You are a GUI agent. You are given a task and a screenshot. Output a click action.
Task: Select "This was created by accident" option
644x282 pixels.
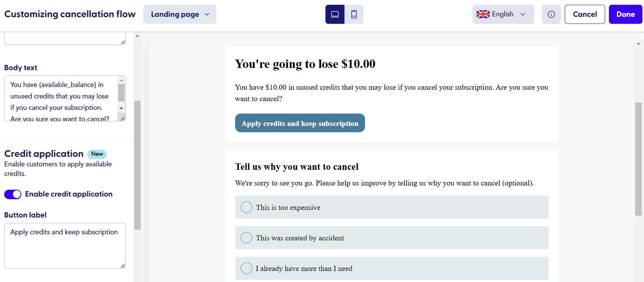392,238
